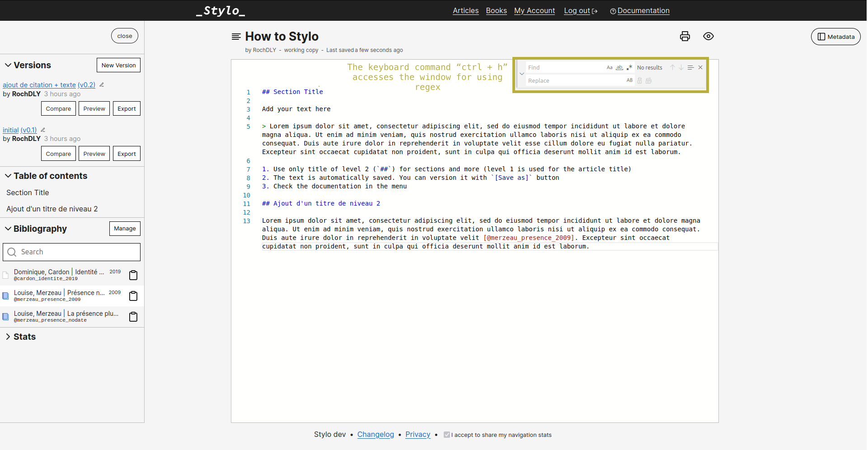Click the Documentation help circle icon

pyautogui.click(x=613, y=11)
